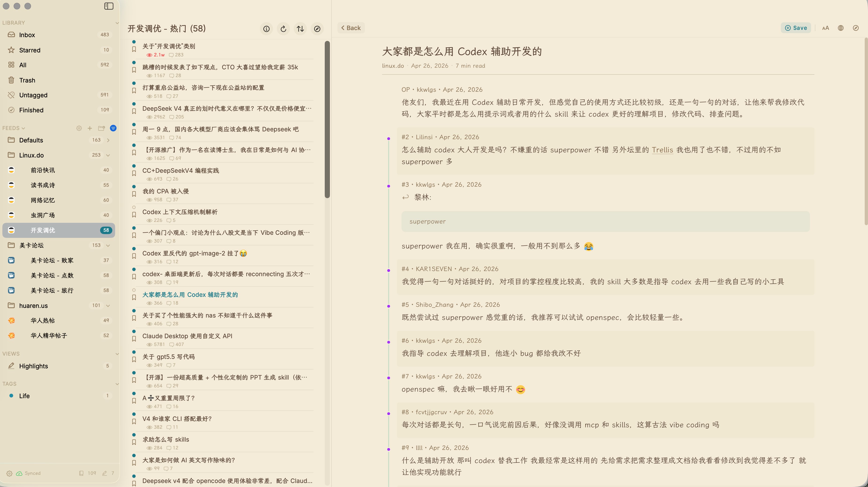868x487 pixels.
Task: Open feeds settings gear icon
Action: click(x=79, y=128)
